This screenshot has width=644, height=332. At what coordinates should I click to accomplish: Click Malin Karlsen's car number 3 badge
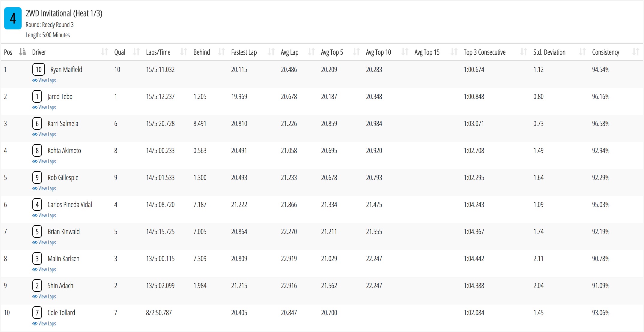click(x=37, y=259)
